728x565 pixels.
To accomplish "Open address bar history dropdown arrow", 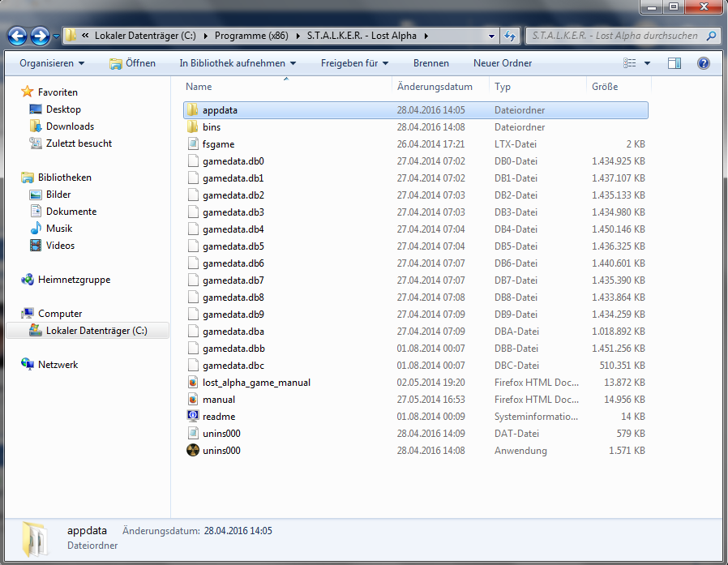I will 491,36.
